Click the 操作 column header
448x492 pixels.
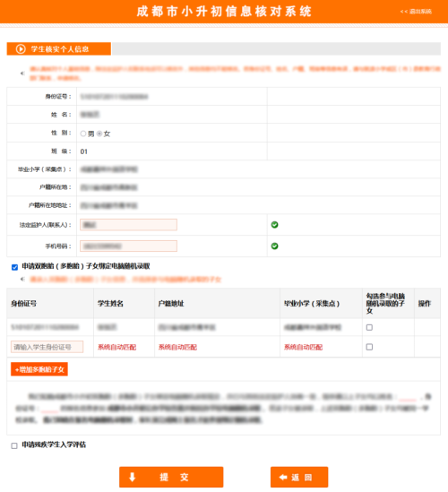point(425,304)
